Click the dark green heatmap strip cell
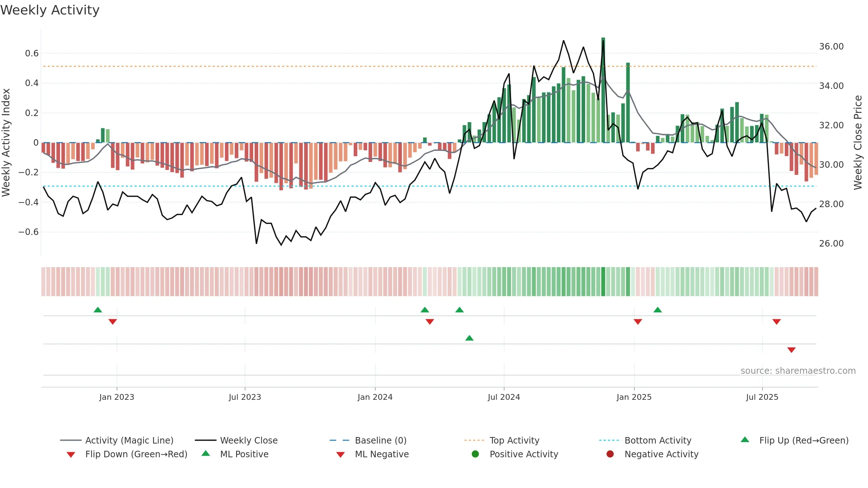Viewport: 868px width, 488px height. [603, 282]
